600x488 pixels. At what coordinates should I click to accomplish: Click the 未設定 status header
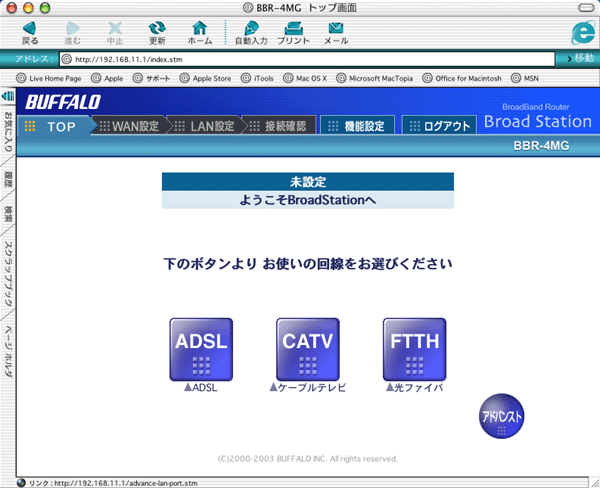(308, 182)
